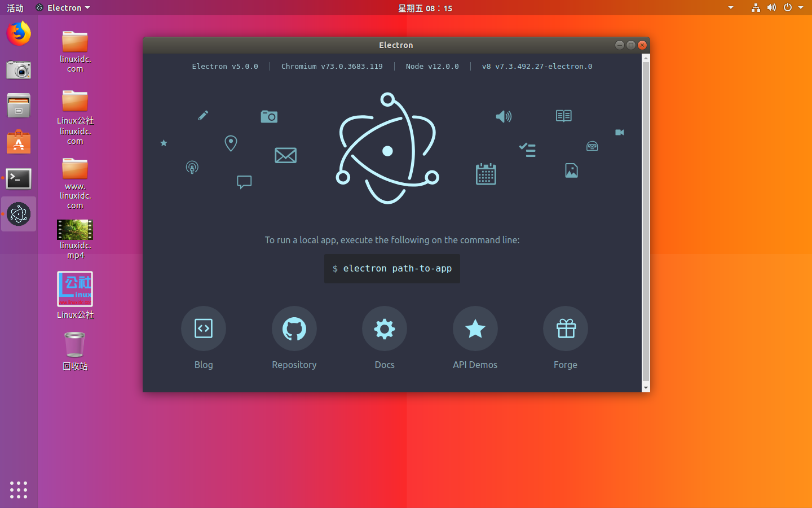Click the ninja mask face icon
Viewport: 812px width, 508px height.
pos(592,146)
